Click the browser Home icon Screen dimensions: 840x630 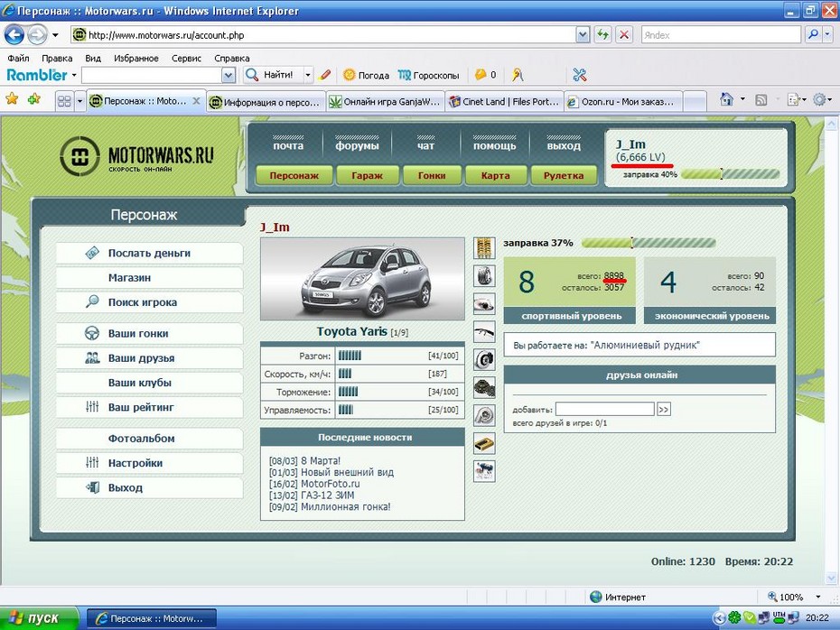pyautogui.click(x=726, y=99)
